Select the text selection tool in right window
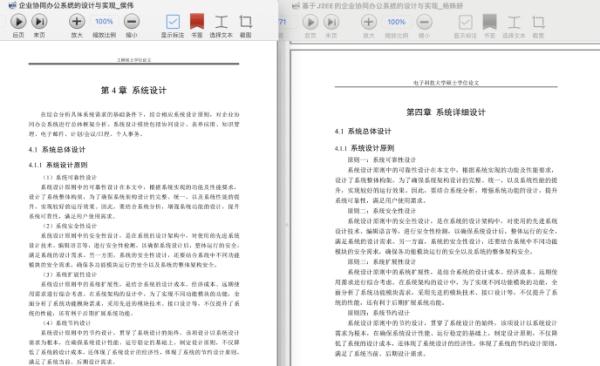600x366 pixels. pos(514,23)
